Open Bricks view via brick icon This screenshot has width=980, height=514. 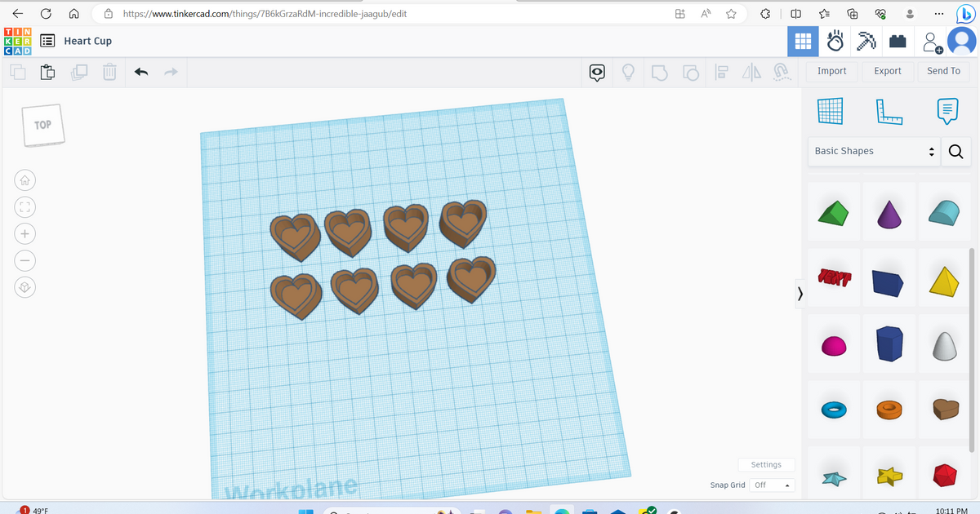(x=898, y=41)
